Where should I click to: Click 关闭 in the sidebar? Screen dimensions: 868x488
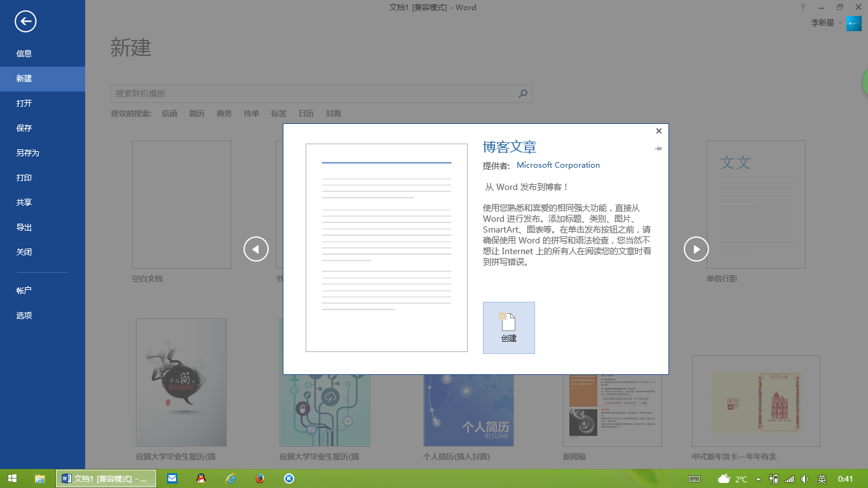point(43,252)
